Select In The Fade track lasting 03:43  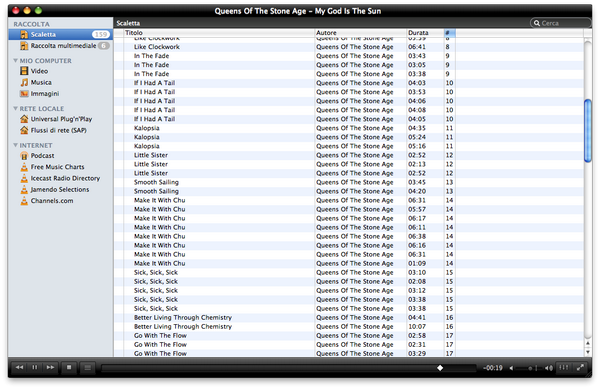pyautogui.click(x=349, y=56)
